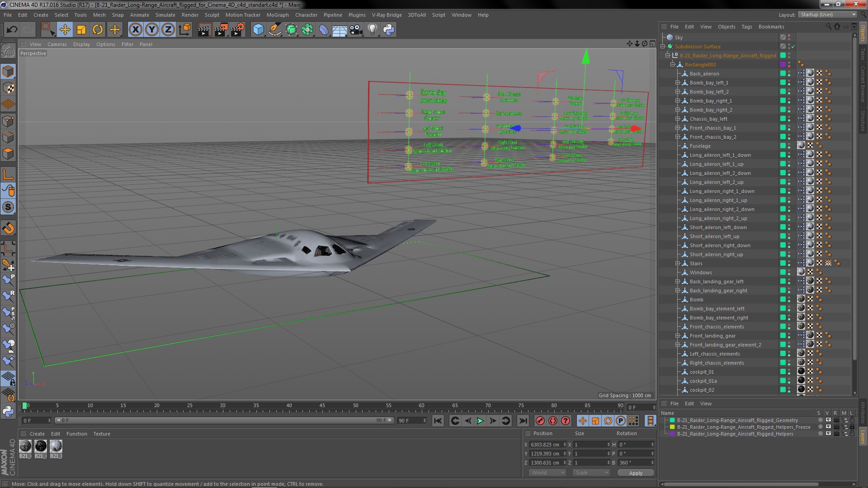Viewport: 868px width, 488px height.
Task: Toggle X axis lock icon
Action: [x=135, y=30]
